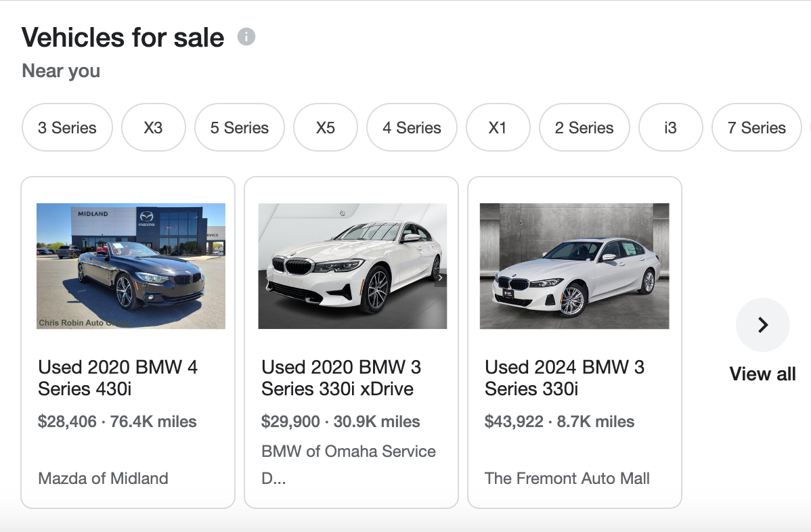Filter by X3 model
The image size is (811, 532).
[153, 128]
